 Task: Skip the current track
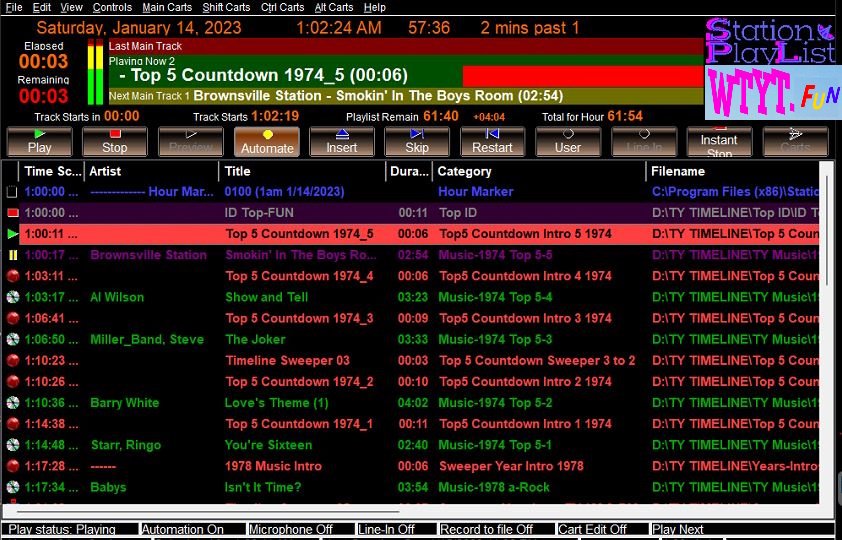tap(417, 142)
